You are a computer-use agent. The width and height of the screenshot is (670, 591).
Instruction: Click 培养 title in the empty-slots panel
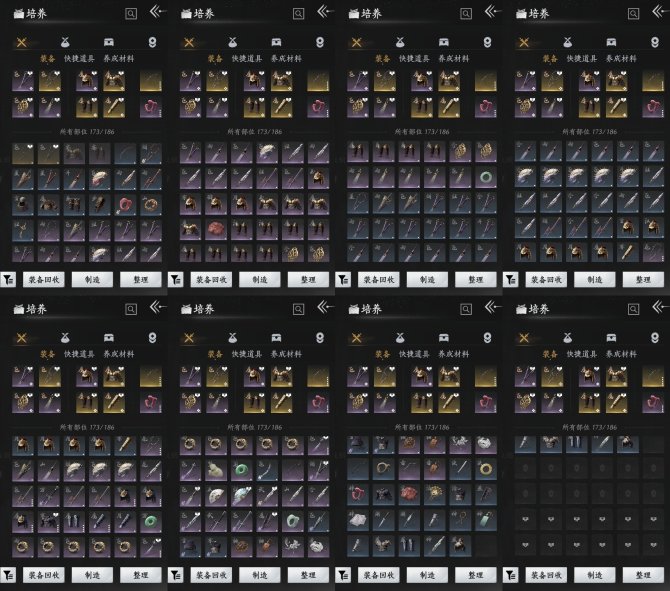(538, 309)
